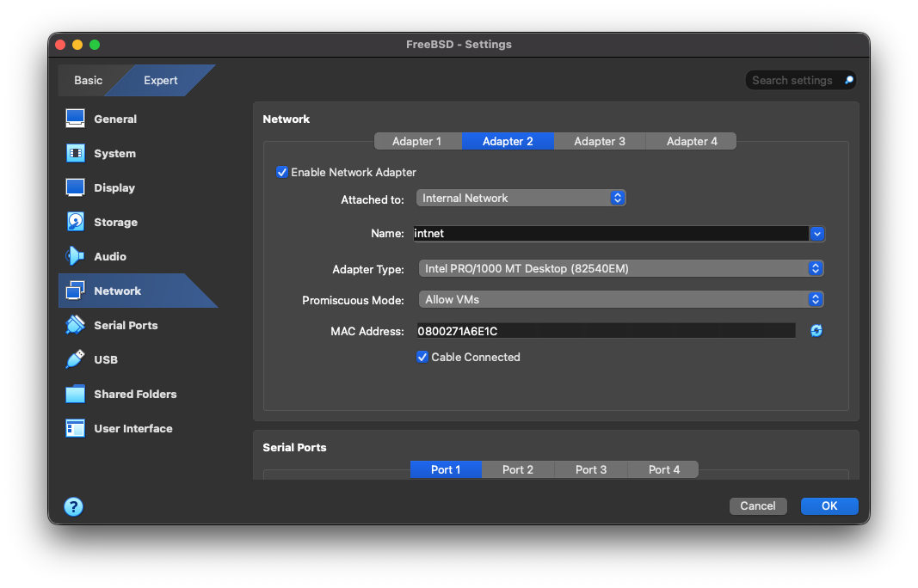Regenerate MAC address with refresh icon
This screenshot has width=918, height=588.
[x=816, y=331]
